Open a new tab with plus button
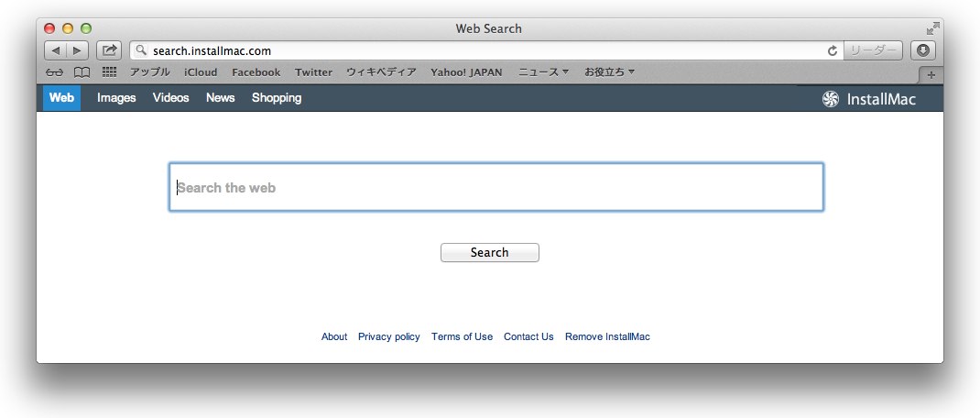980x418 pixels. pyautogui.click(x=931, y=75)
